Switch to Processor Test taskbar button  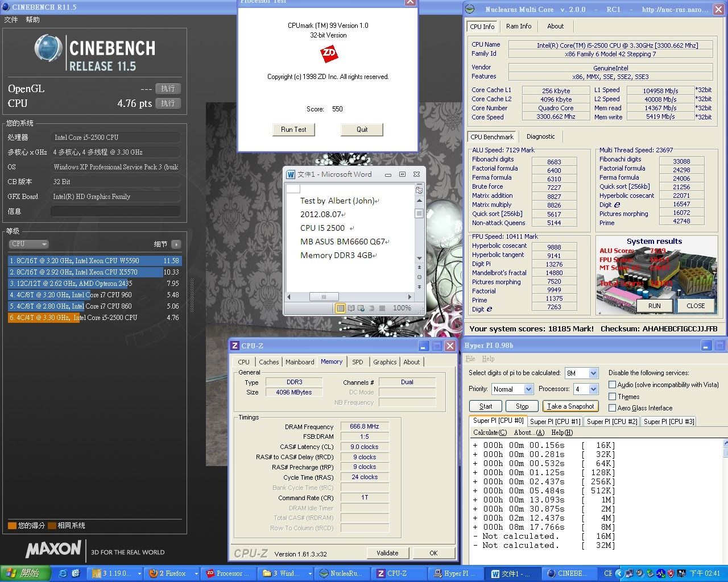tap(229, 573)
